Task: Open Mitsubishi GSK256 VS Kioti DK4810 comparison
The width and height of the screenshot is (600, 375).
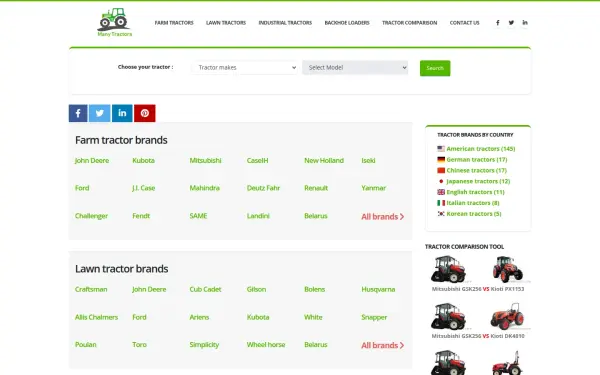Action: (x=478, y=336)
